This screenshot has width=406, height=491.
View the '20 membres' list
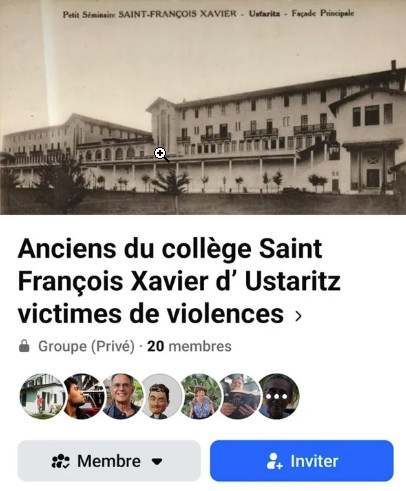click(189, 346)
